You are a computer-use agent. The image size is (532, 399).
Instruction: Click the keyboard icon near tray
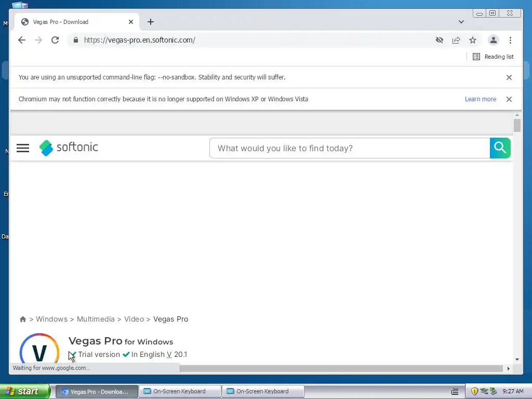click(455, 392)
